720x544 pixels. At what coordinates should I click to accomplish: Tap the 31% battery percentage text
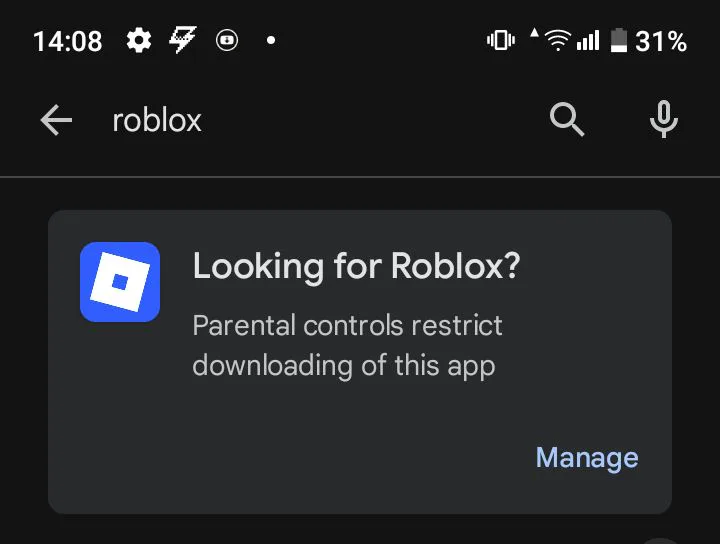(x=661, y=41)
